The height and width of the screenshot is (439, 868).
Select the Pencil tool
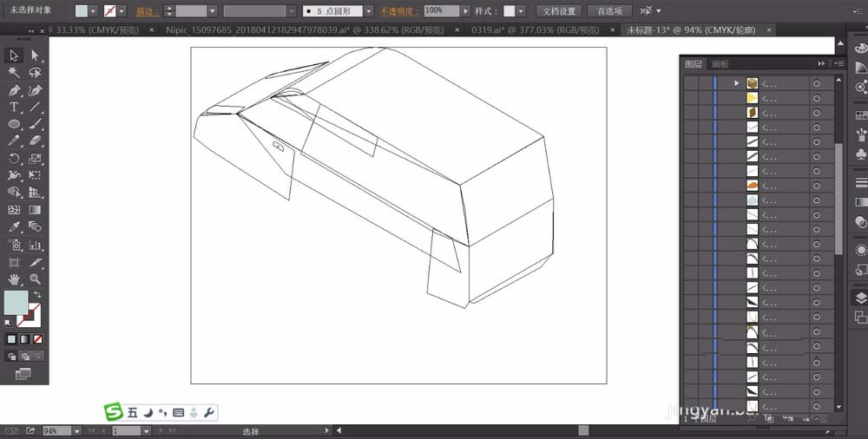(x=14, y=141)
